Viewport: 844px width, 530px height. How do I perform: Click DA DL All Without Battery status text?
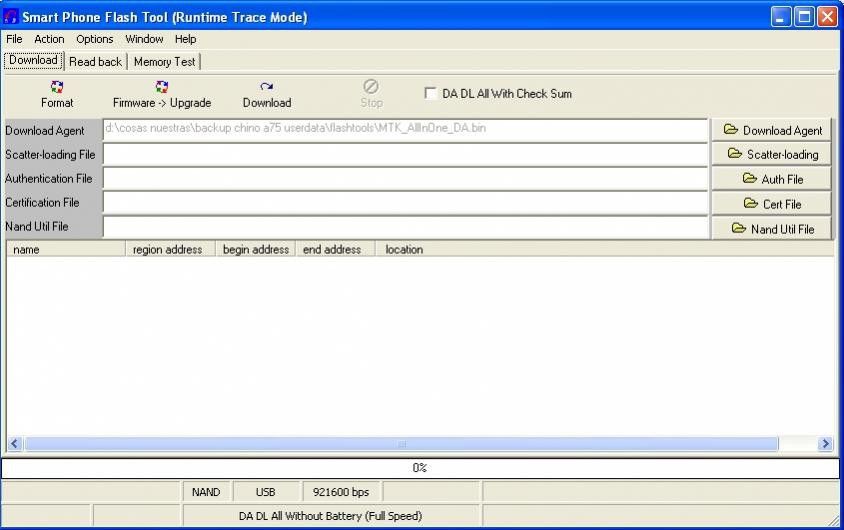coord(330,515)
